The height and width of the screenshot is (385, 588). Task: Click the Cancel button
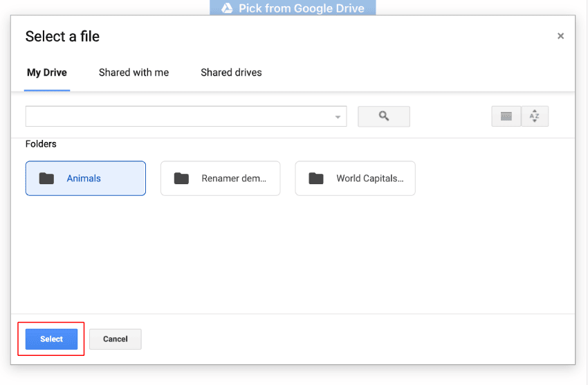116,339
